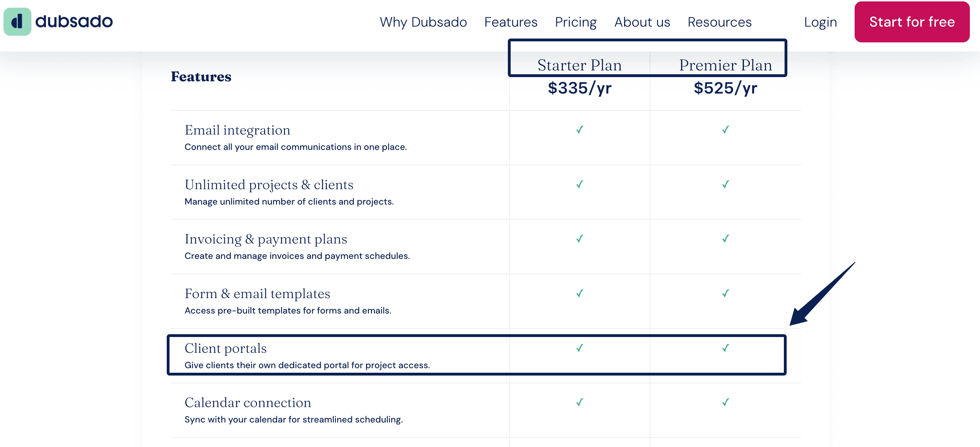Click 'Access pre-built templates' description
Screen dimensions: 980x447
pos(288,310)
